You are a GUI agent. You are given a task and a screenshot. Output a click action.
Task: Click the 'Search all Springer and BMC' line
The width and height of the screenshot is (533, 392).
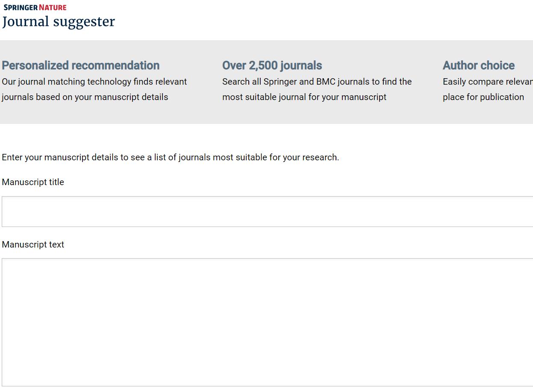(317, 82)
